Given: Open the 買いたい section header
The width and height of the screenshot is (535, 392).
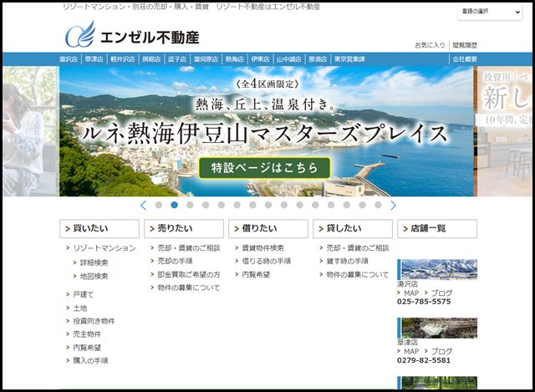Looking at the screenshot, I should tap(99, 228).
